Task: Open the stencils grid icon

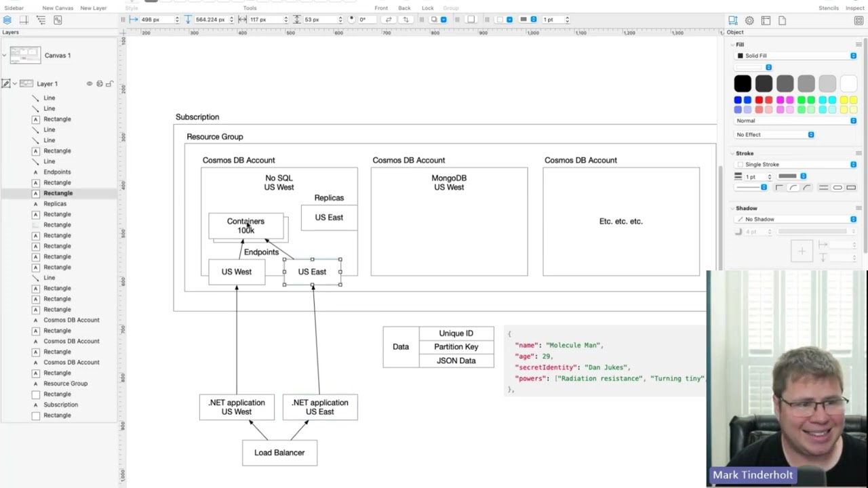Action: pyautogui.click(x=859, y=21)
